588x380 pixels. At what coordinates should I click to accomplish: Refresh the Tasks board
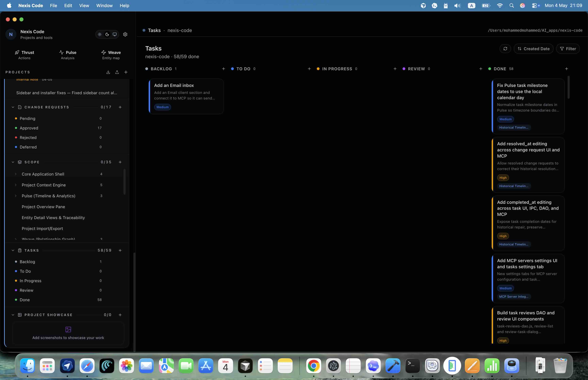[505, 49]
